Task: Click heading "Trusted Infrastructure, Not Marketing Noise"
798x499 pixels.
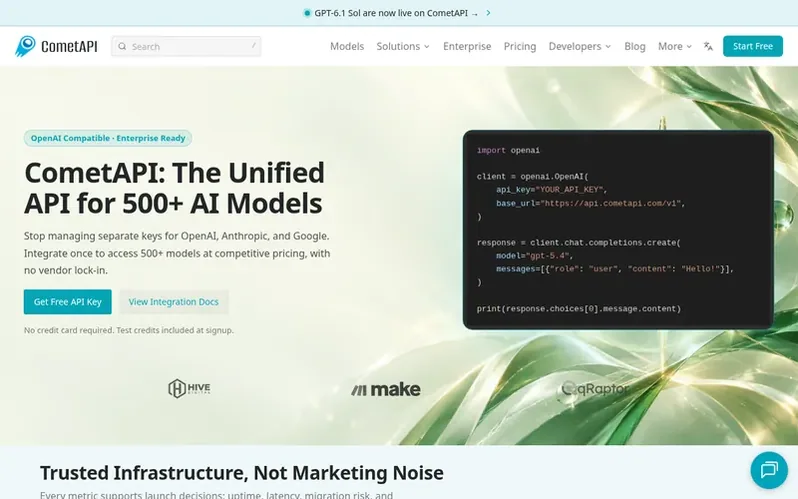Action: pyautogui.click(x=242, y=473)
